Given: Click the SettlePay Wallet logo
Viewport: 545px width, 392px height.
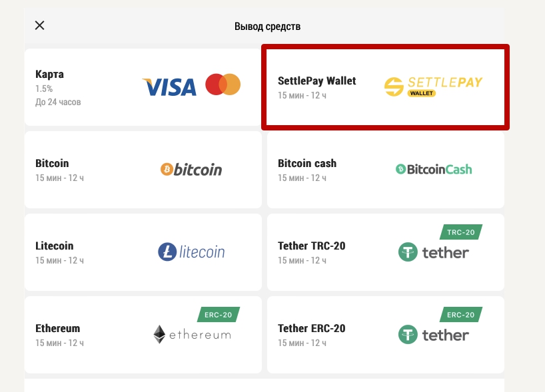Looking at the screenshot, I should point(434,86).
